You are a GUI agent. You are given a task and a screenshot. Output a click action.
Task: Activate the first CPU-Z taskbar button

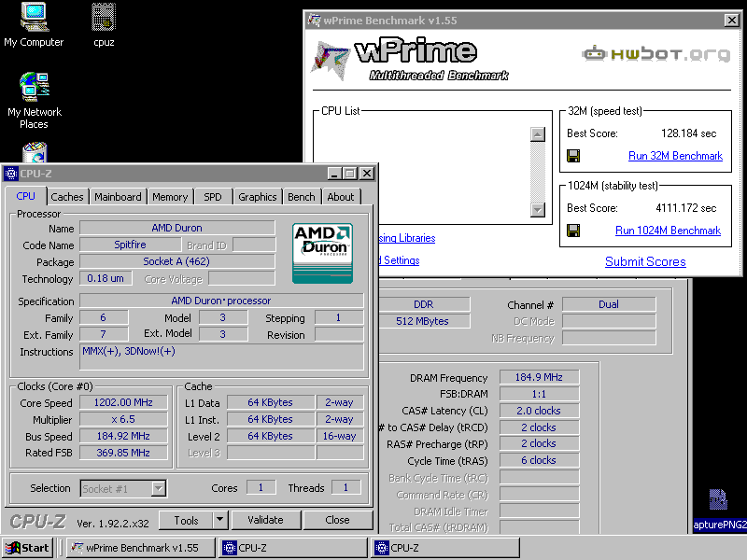(292, 548)
